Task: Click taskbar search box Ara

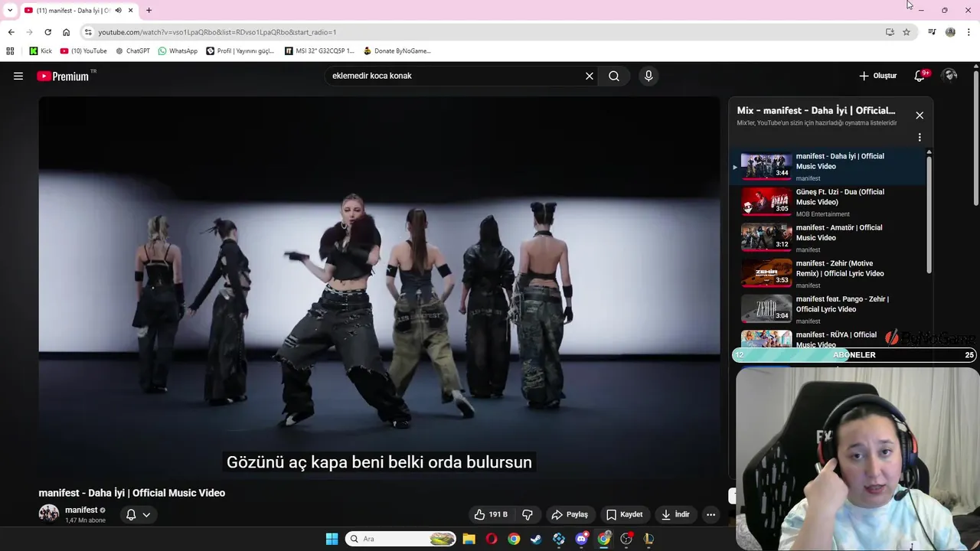Action: (x=400, y=539)
